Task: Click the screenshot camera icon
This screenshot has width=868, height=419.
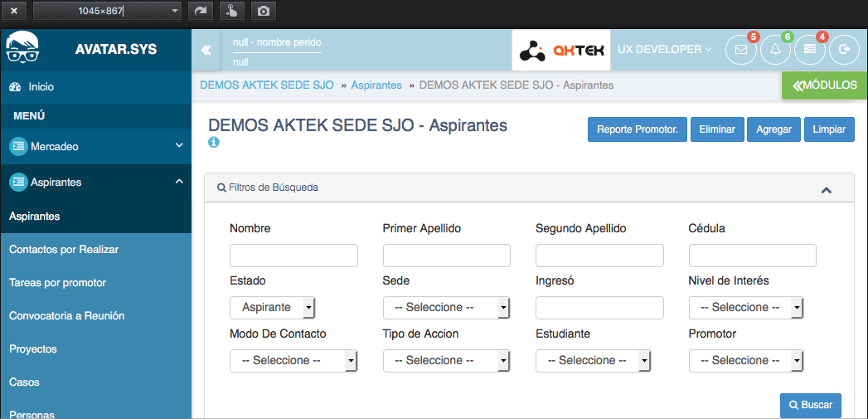Action: (x=263, y=11)
